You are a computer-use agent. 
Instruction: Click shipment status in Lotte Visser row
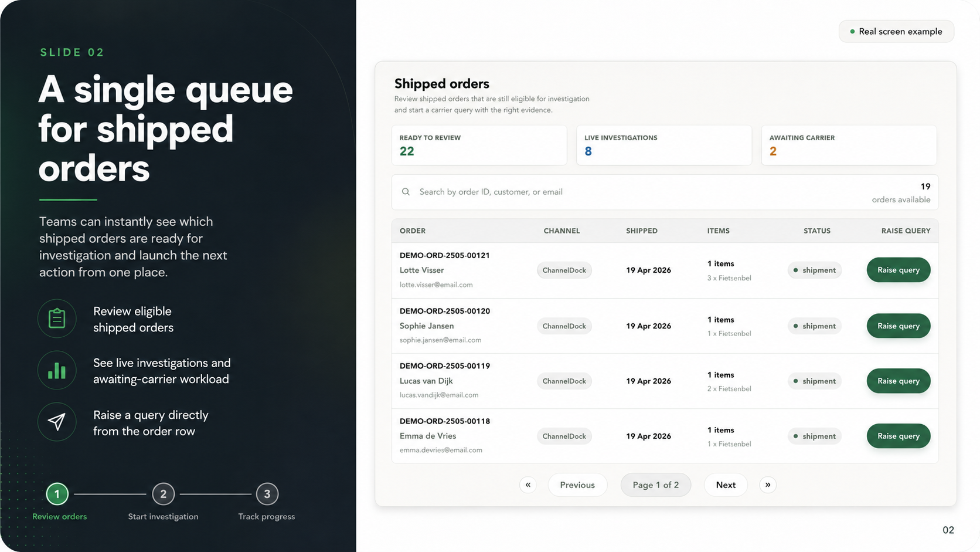click(815, 270)
